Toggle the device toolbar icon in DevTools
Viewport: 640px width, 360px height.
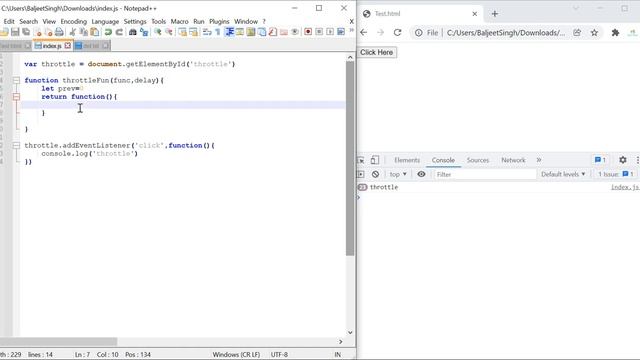click(x=375, y=160)
